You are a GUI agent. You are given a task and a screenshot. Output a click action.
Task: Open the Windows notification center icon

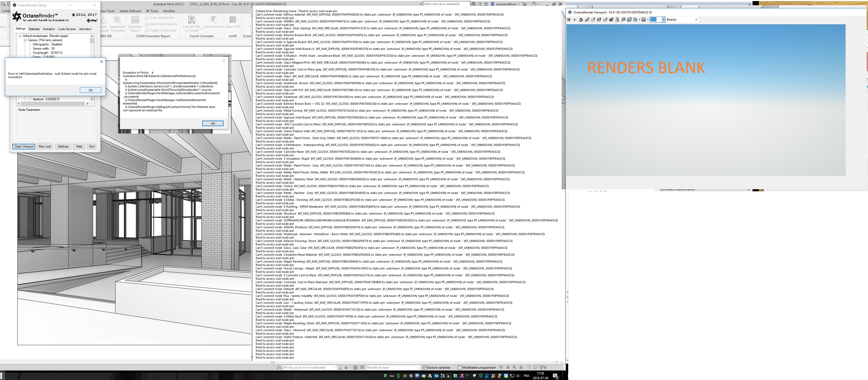555,376
